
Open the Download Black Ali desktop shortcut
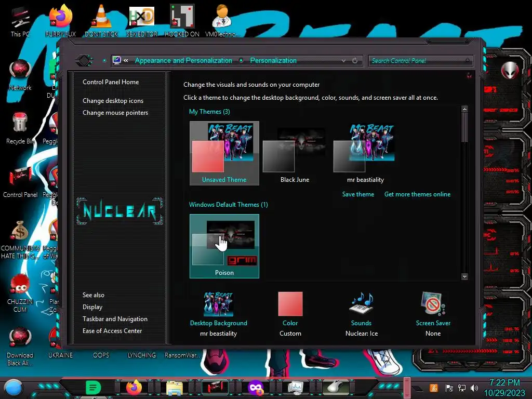(x=20, y=347)
